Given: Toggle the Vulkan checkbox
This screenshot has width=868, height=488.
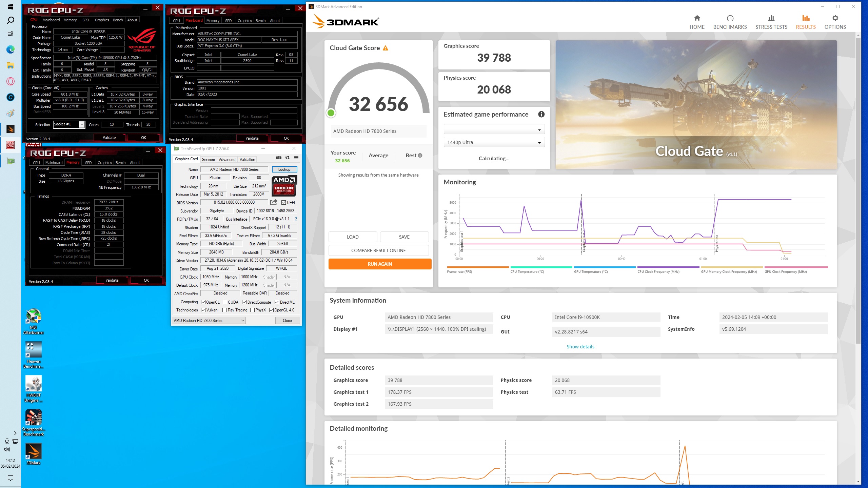Looking at the screenshot, I should click(203, 310).
